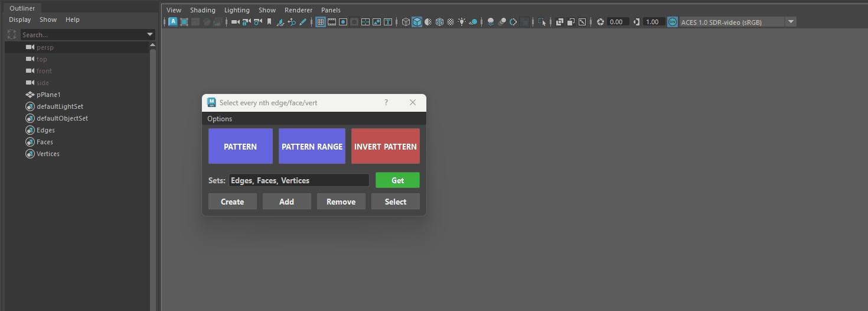Click the Lock Camera icon
Image resolution: width=868 pixels, height=311 pixels.
point(246,22)
